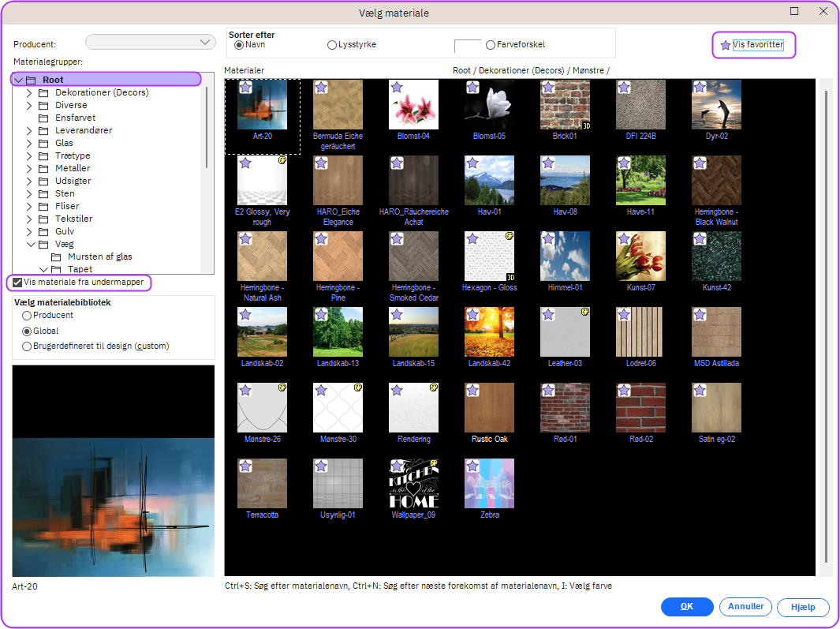Select the Ensfarvet folder in tree

coord(75,118)
